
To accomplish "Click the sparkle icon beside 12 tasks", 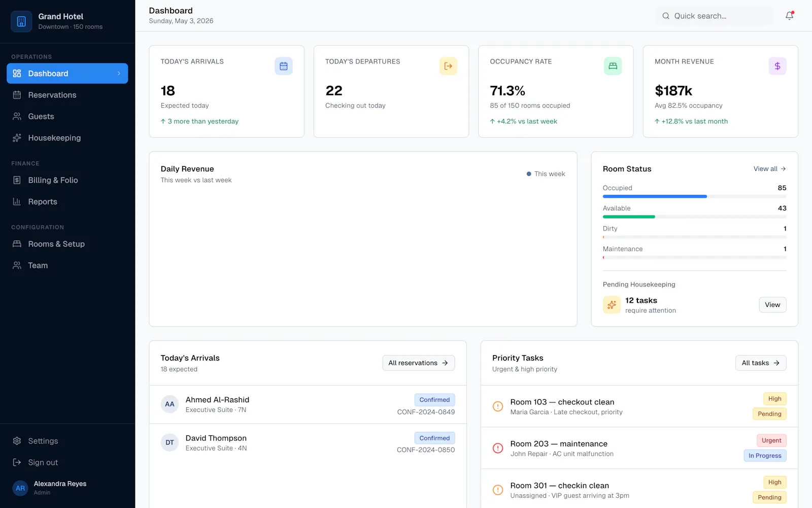I will point(612,305).
